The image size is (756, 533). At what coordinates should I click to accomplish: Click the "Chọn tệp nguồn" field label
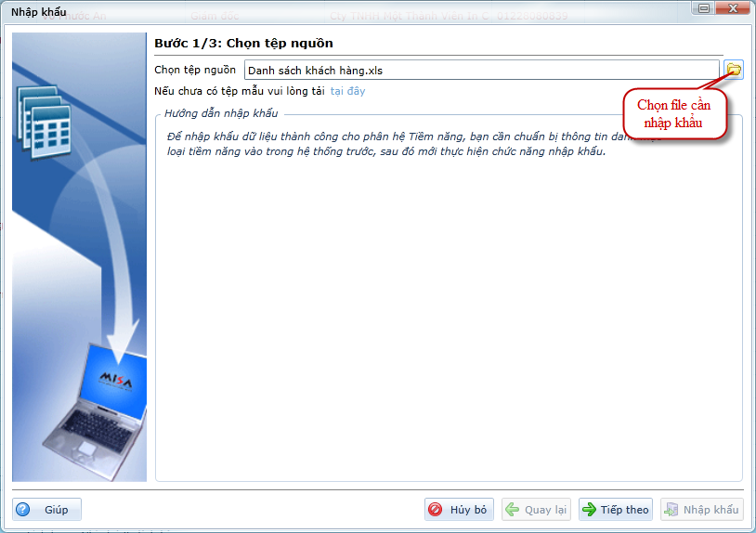[195, 70]
